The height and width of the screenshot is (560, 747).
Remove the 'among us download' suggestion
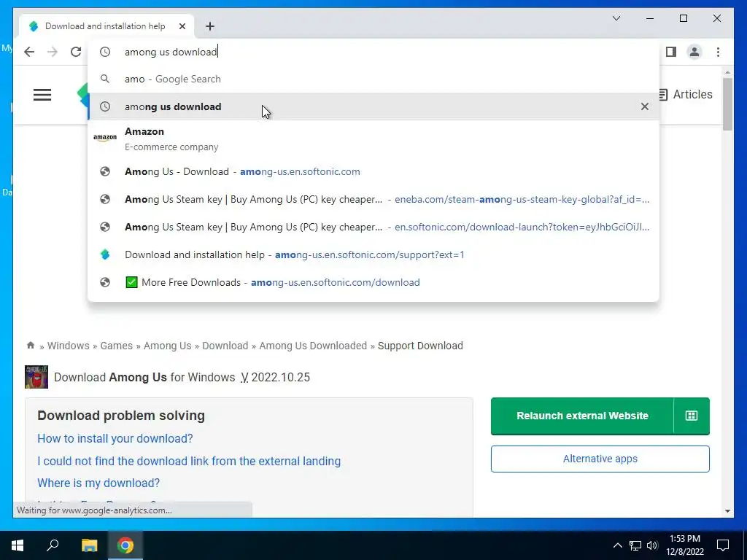coord(645,106)
